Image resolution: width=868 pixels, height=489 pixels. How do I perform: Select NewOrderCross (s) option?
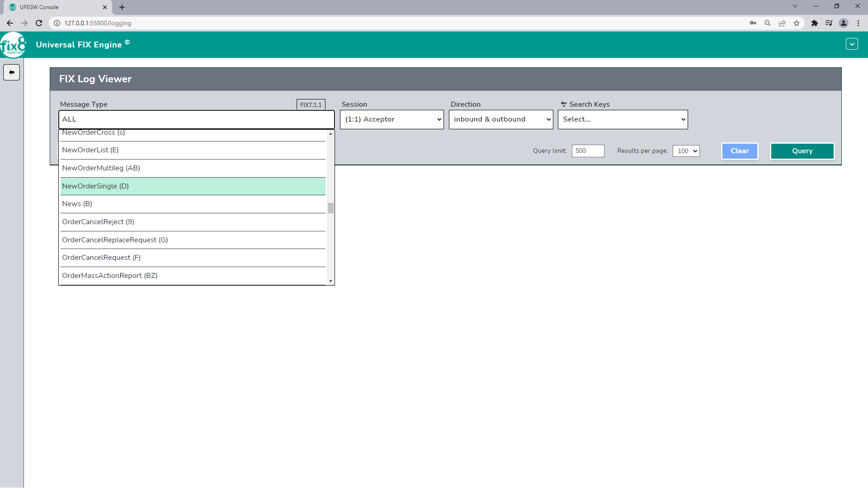(193, 135)
